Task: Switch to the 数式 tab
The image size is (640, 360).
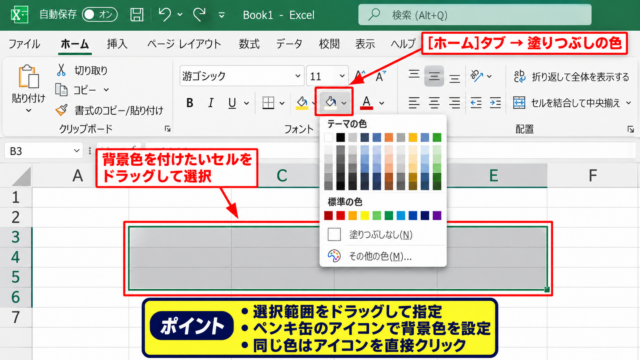Action: 249,44
